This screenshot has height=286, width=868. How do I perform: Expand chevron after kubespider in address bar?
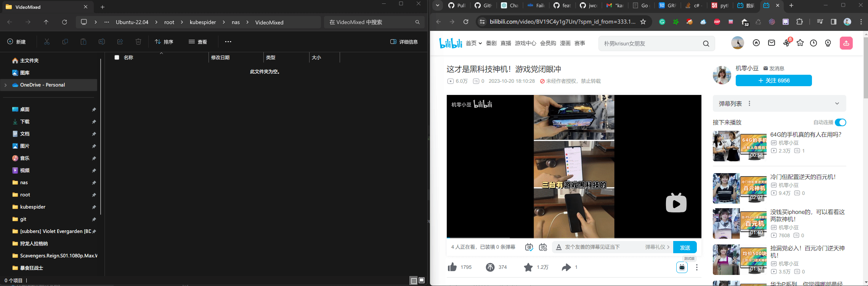224,22
